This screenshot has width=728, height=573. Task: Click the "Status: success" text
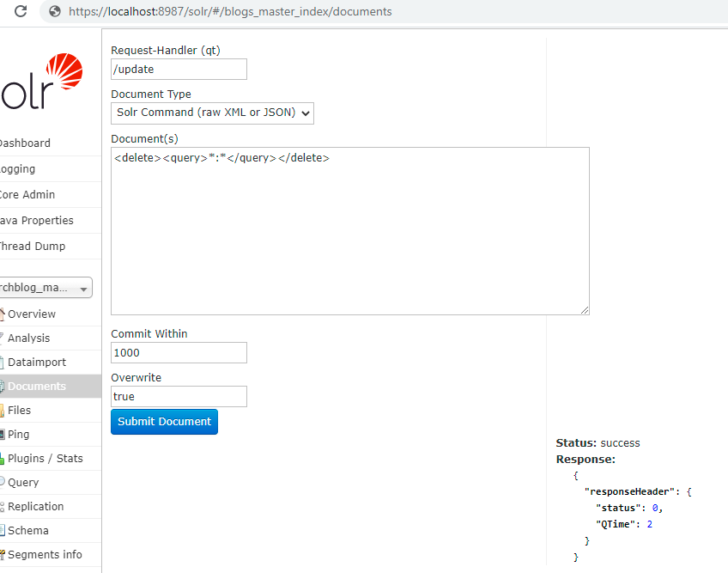(598, 443)
